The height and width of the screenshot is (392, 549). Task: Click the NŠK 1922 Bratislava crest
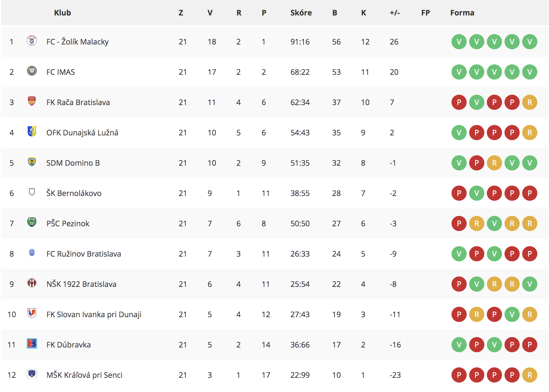pyautogui.click(x=32, y=283)
